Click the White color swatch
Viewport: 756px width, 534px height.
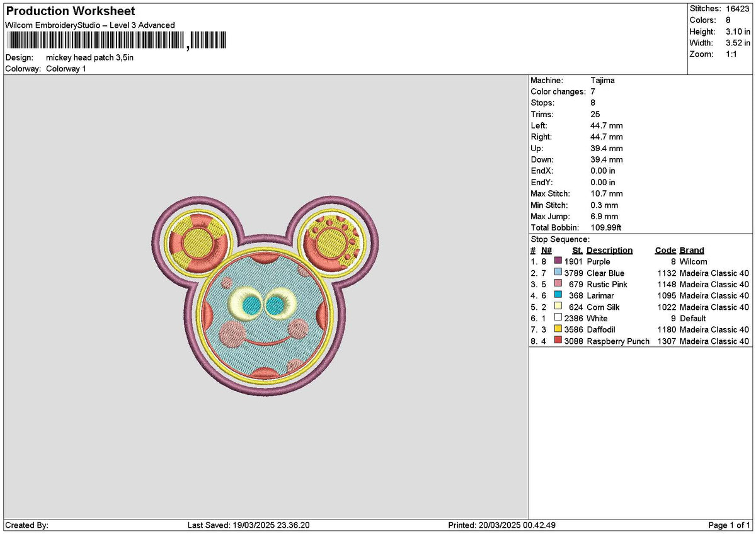[558, 318]
